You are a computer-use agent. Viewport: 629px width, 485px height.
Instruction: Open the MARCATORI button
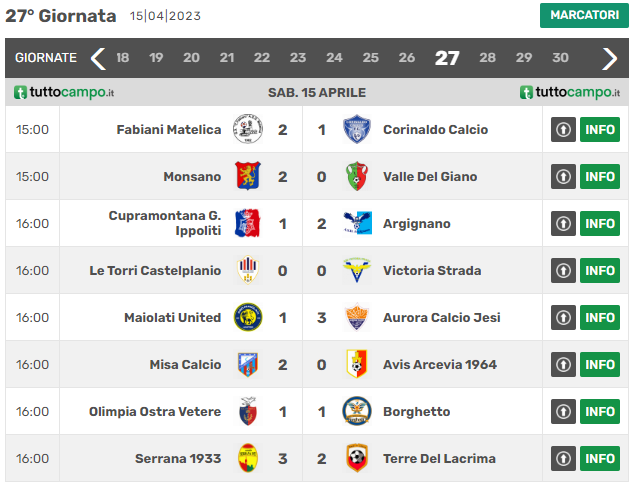[x=584, y=15]
